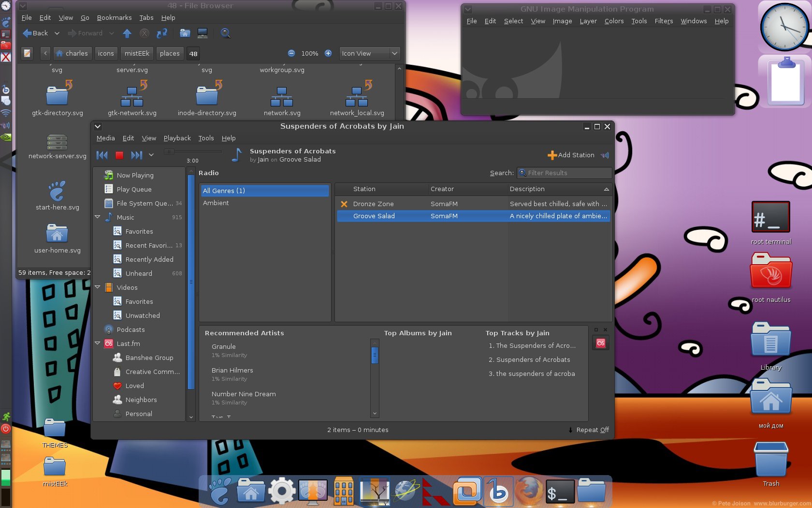Open Banshee Playback menu
Viewport: 812px width, 508px height.
(x=177, y=138)
